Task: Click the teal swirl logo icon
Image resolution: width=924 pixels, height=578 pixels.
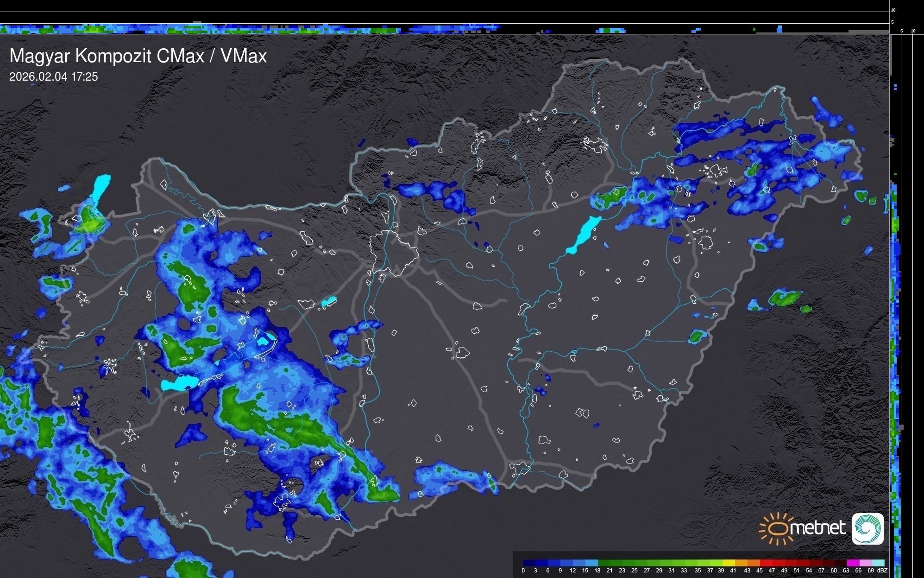Action: 867,528
